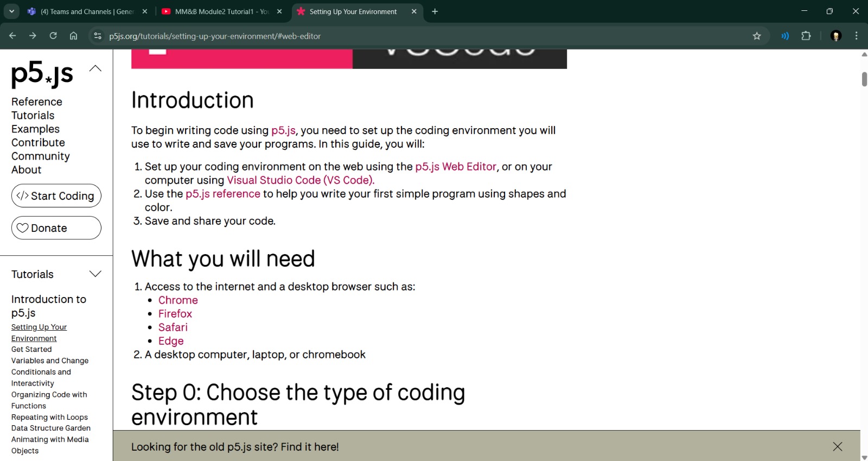Open the Extensions puzzle icon
This screenshot has width=868, height=461.
click(806, 36)
